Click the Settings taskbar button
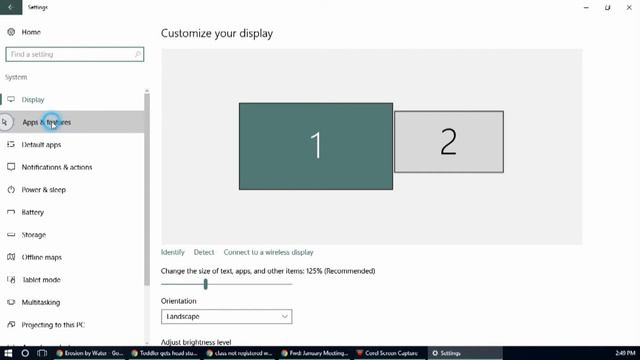Image resolution: width=640 pixels, height=360 pixels. [464, 353]
